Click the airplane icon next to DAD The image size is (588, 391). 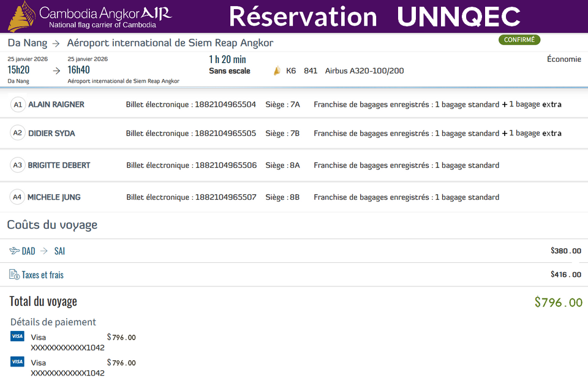[x=15, y=251]
